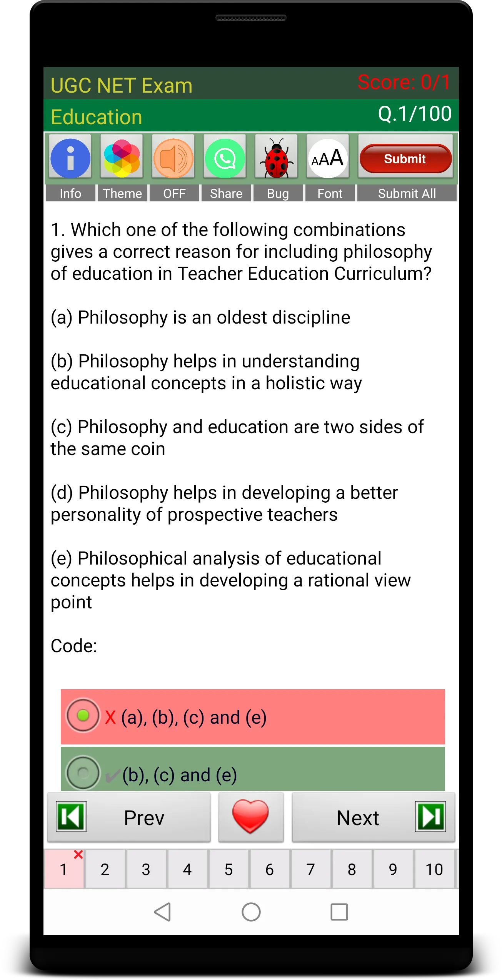Advance to the Next question
The width and height of the screenshot is (502, 980).
pos(374,817)
